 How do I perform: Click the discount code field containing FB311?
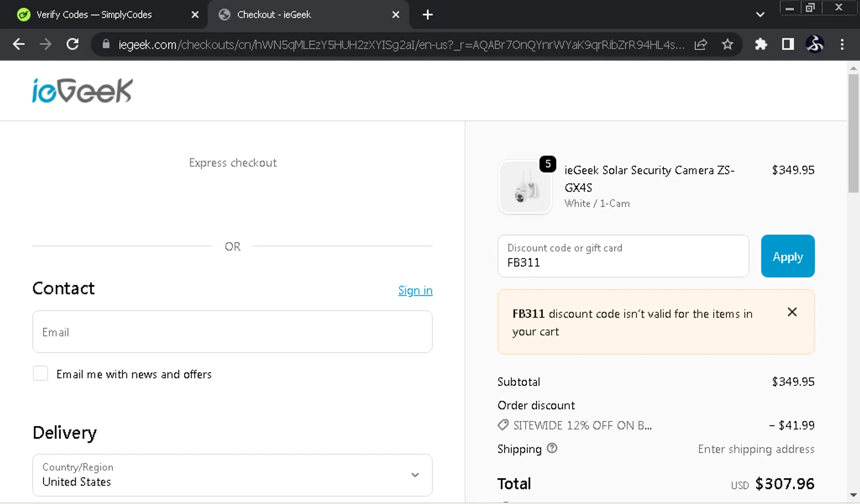click(x=623, y=256)
